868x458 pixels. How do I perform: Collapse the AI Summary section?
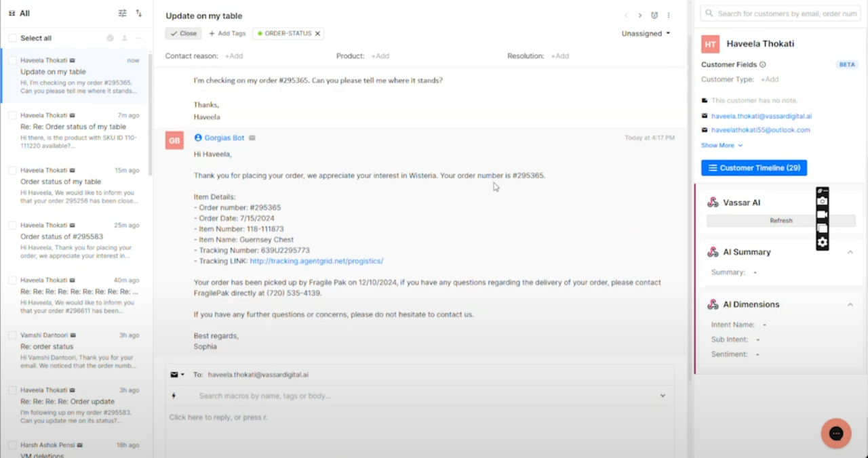[850, 252]
